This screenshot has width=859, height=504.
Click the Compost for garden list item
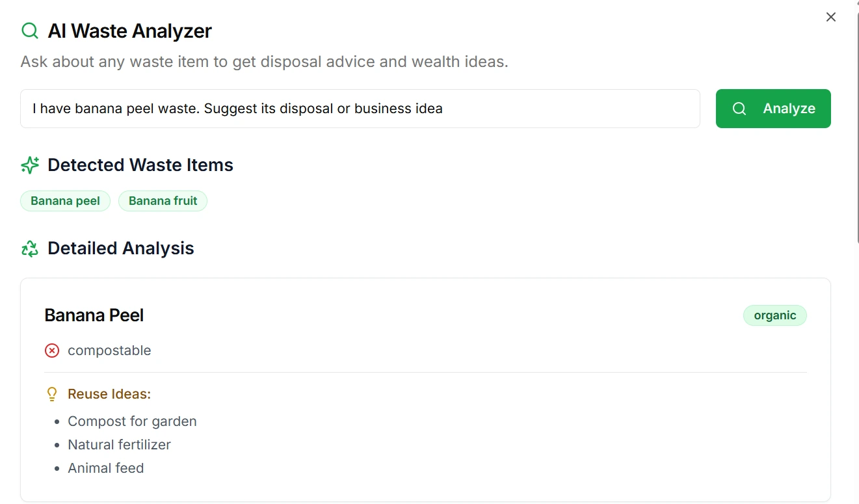pos(132,421)
